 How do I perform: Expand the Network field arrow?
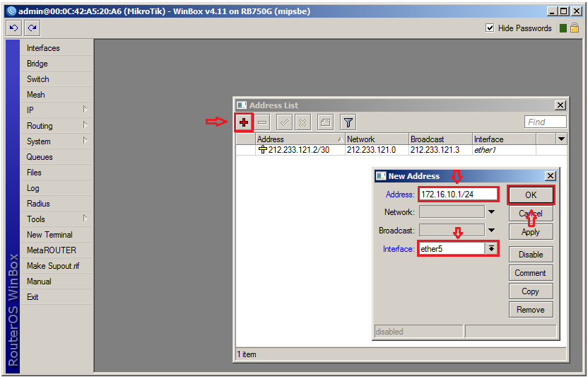[490, 211]
